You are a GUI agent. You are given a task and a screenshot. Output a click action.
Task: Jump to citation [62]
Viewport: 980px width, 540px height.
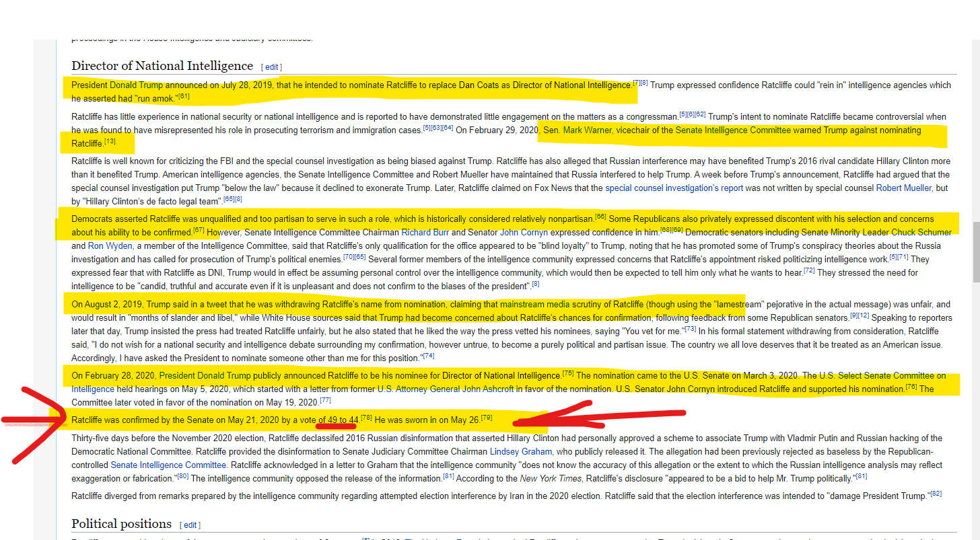pyautogui.click(x=700, y=114)
